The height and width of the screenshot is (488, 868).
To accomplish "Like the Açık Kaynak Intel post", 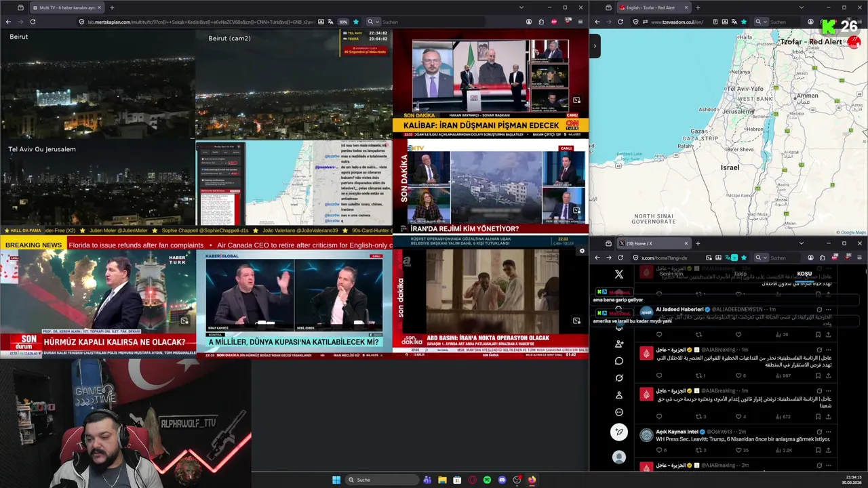I will 739,450.
